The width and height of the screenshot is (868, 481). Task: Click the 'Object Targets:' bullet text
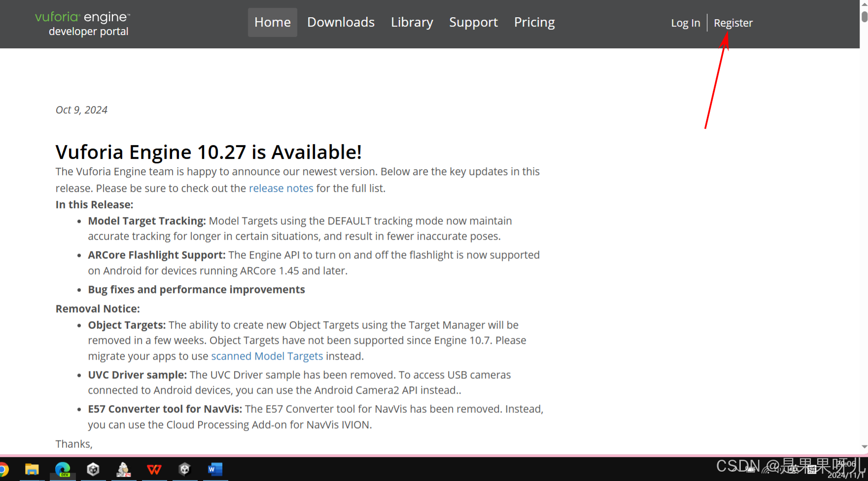click(x=127, y=325)
